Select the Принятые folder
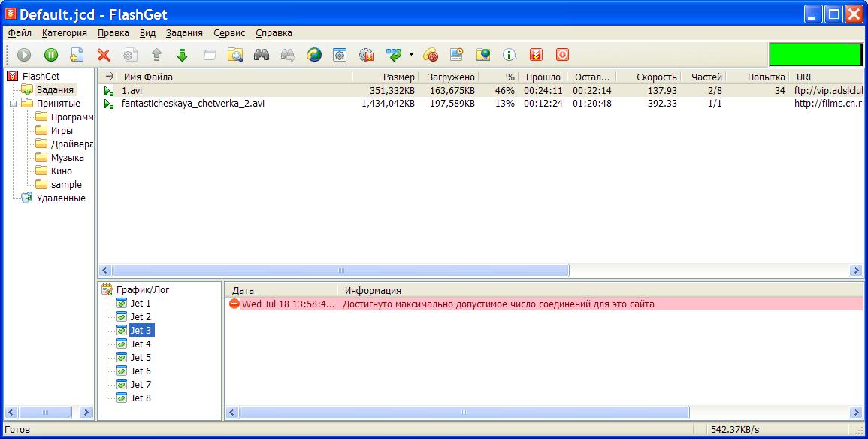Viewport: 868px width, 439px height. (58, 104)
